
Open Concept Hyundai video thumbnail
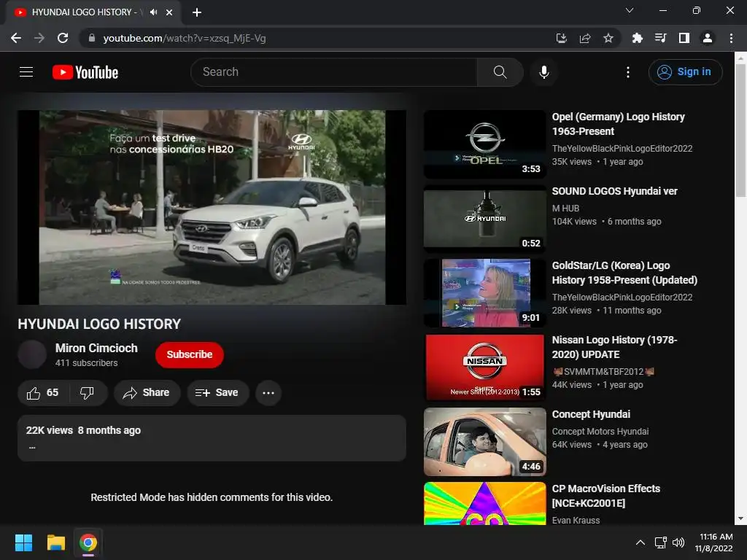click(484, 442)
